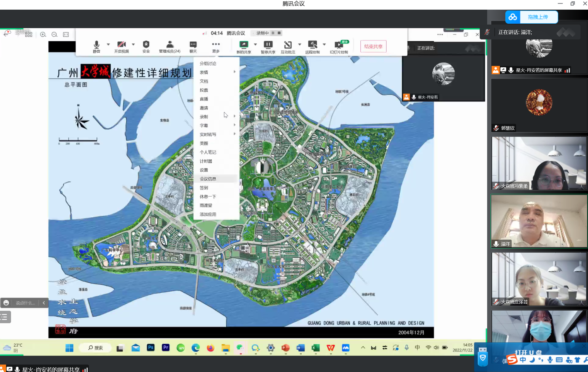Image resolution: width=588 pixels, height=372 pixels.
Task: Expand the video options arrow
Action: click(x=133, y=44)
